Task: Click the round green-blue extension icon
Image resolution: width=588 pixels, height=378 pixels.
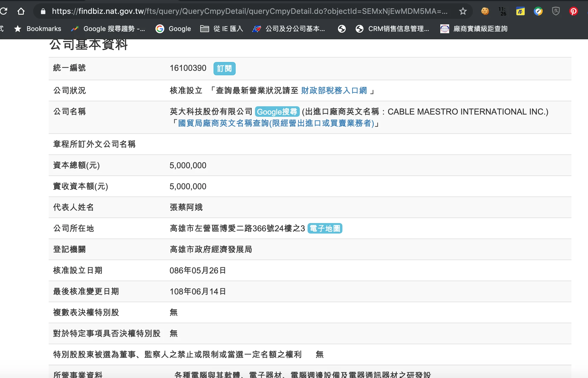Action: point(538,11)
